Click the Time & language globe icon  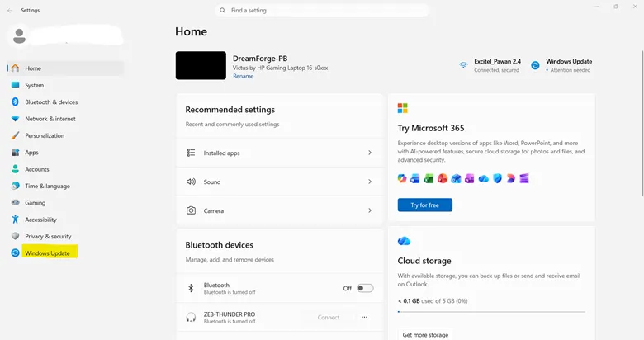click(15, 186)
